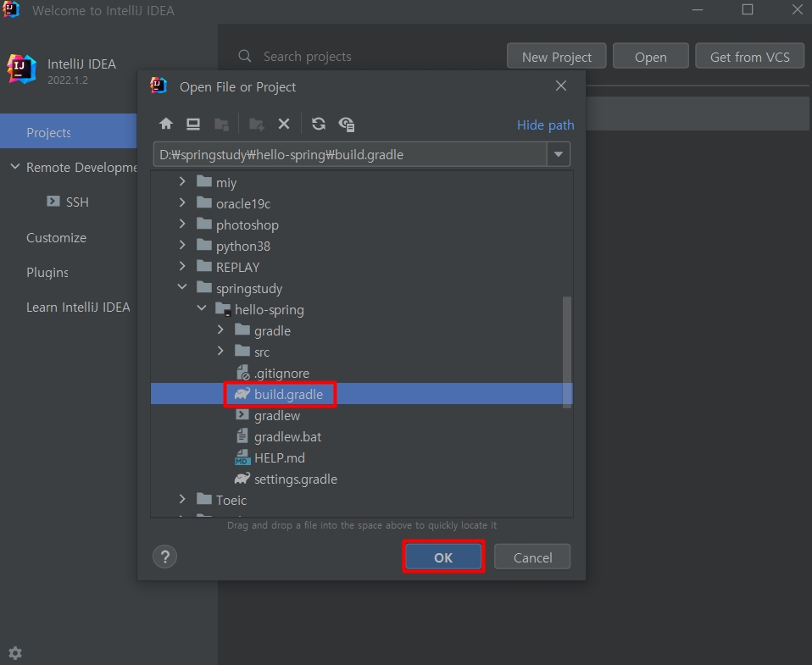Expand the photoshop folder

(182, 224)
